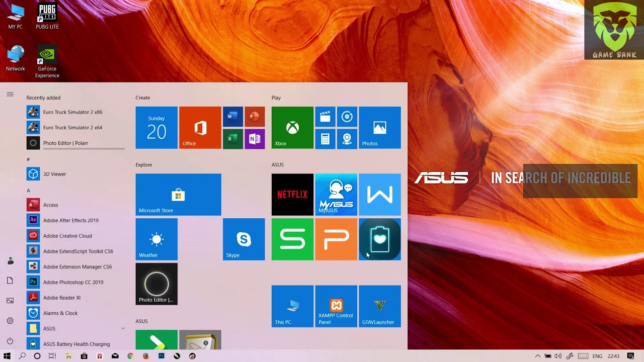
Task: Open ASUS Battery Health Charging entry
Action: (x=75, y=344)
